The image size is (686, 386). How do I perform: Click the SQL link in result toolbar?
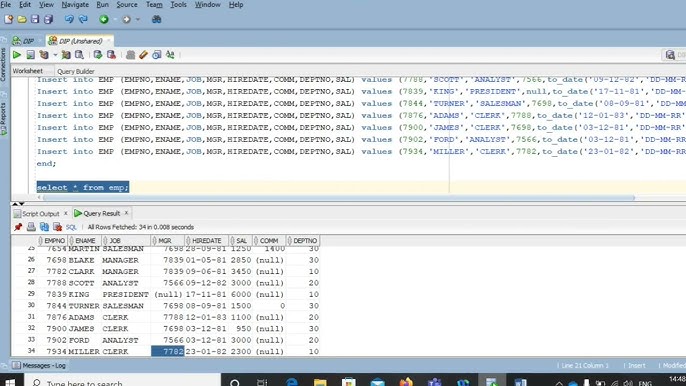pyautogui.click(x=71, y=227)
